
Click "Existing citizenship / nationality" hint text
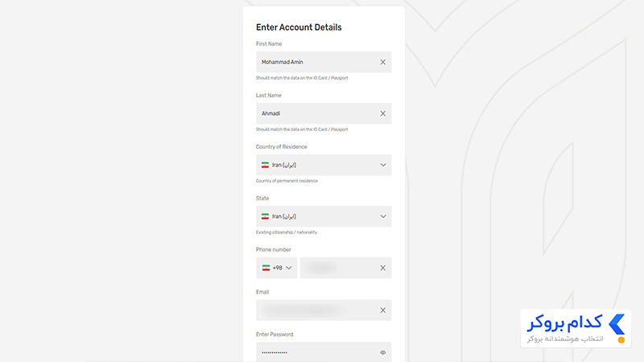(287, 232)
